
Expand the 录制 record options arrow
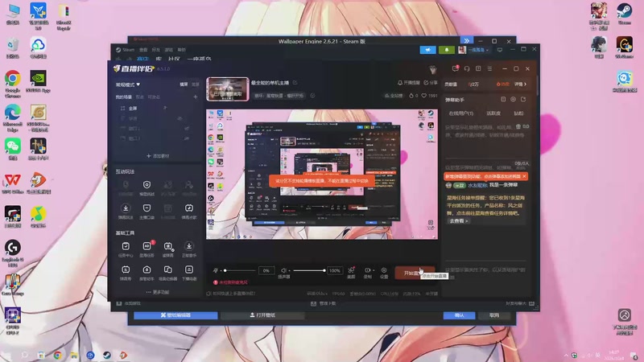tap(372, 270)
